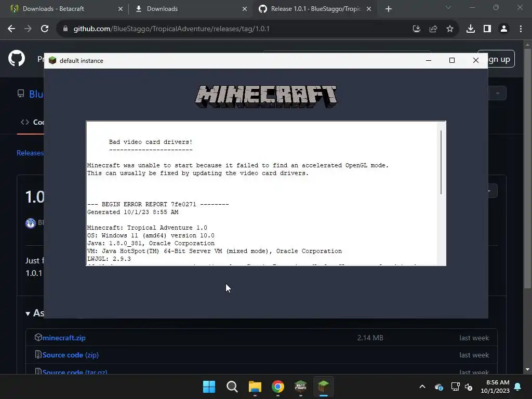Viewport: 532px width, 399px height.
Task: Select Release 1.0.1 BlueStaggo tab
Action: [315, 9]
